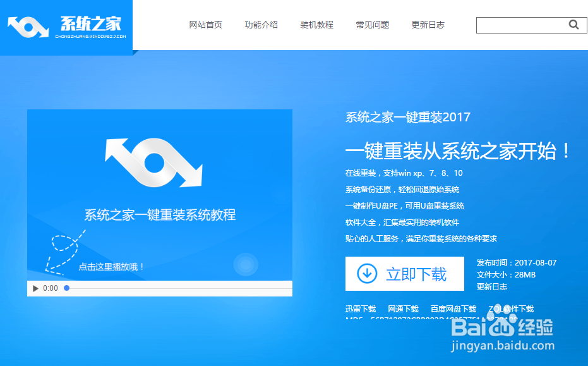
Task: Click the text 软件大全，汇集最实用的装机软件
Action: [x=402, y=223]
